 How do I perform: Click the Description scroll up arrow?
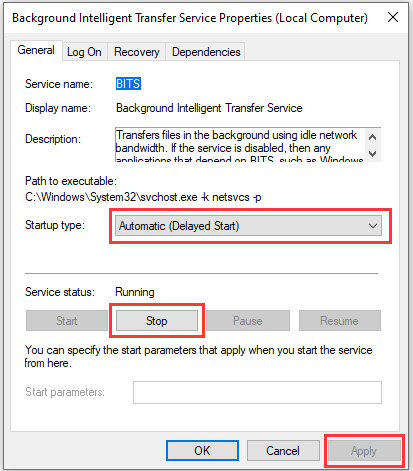(373, 137)
